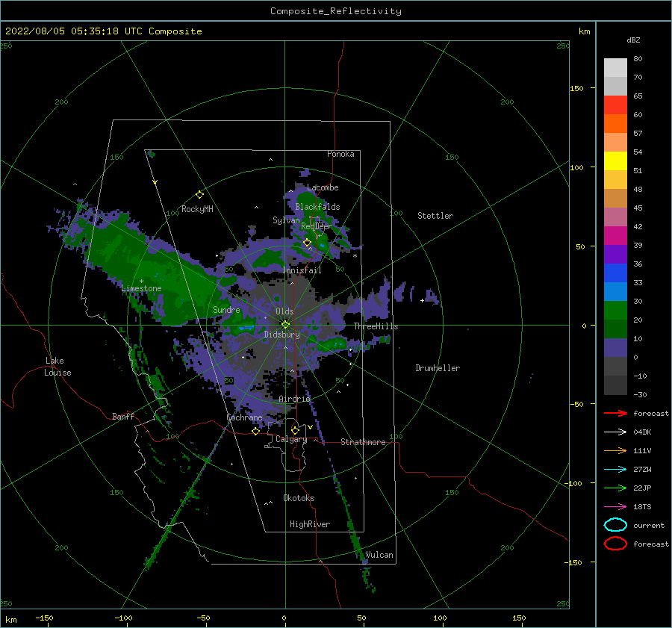Pick the magenta swatch in dBZ scale
The width and height of the screenshot is (672, 628).
point(615,235)
